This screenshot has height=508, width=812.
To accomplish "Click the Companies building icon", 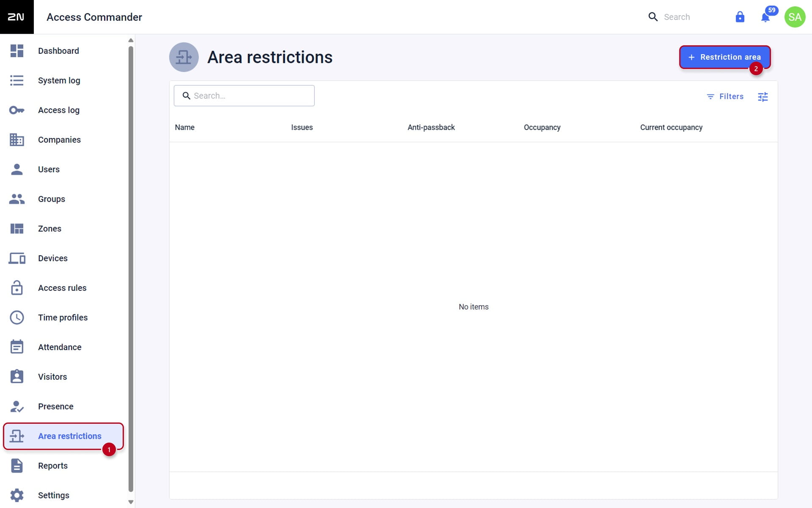I will click(x=17, y=140).
